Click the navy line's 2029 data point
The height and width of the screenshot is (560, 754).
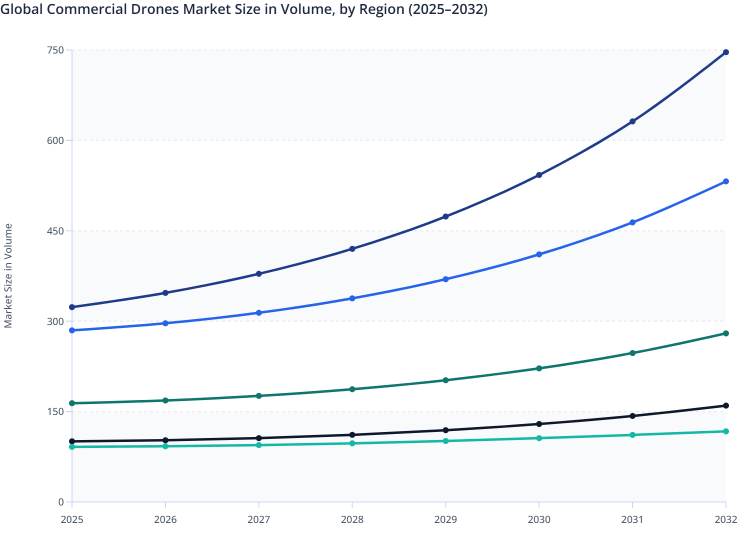pyautogui.click(x=445, y=216)
